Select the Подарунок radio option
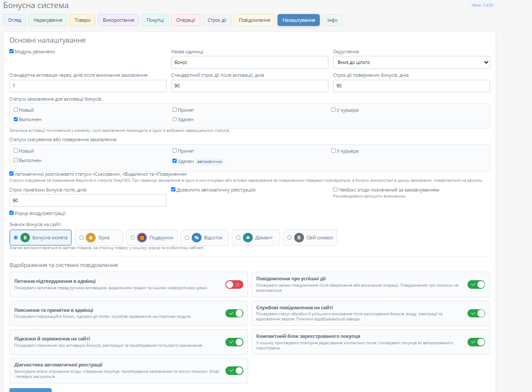 pyautogui.click(x=133, y=238)
